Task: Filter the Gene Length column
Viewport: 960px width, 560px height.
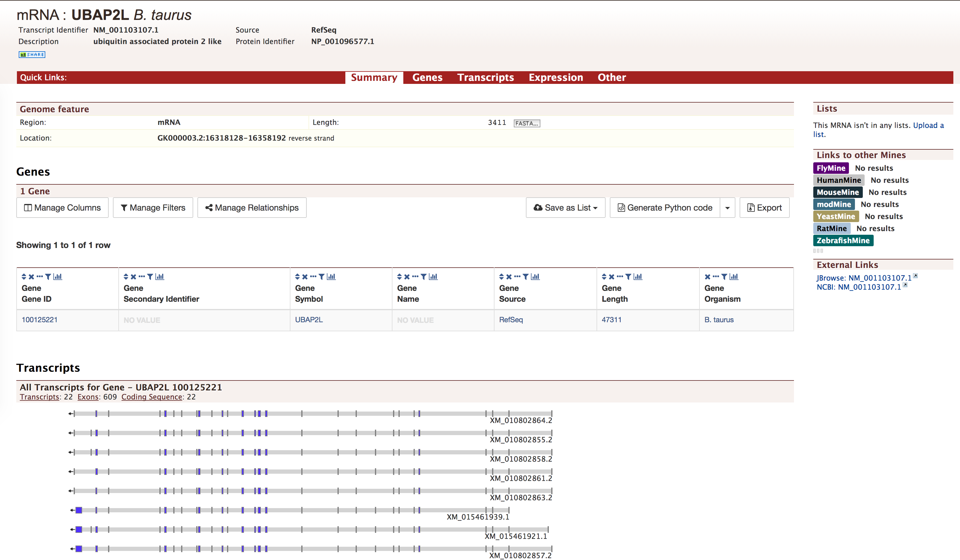Action: point(628,277)
